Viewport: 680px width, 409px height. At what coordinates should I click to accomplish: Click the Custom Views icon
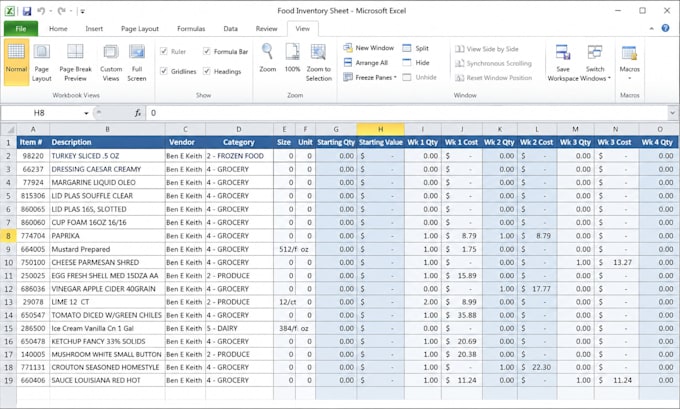[111, 52]
